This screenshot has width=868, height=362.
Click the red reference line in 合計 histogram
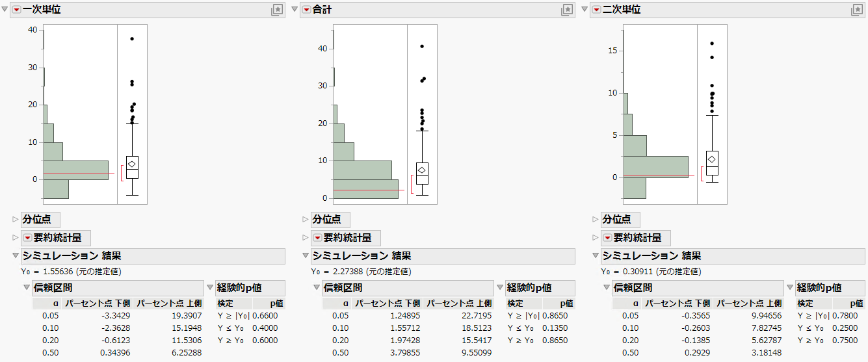click(369, 190)
